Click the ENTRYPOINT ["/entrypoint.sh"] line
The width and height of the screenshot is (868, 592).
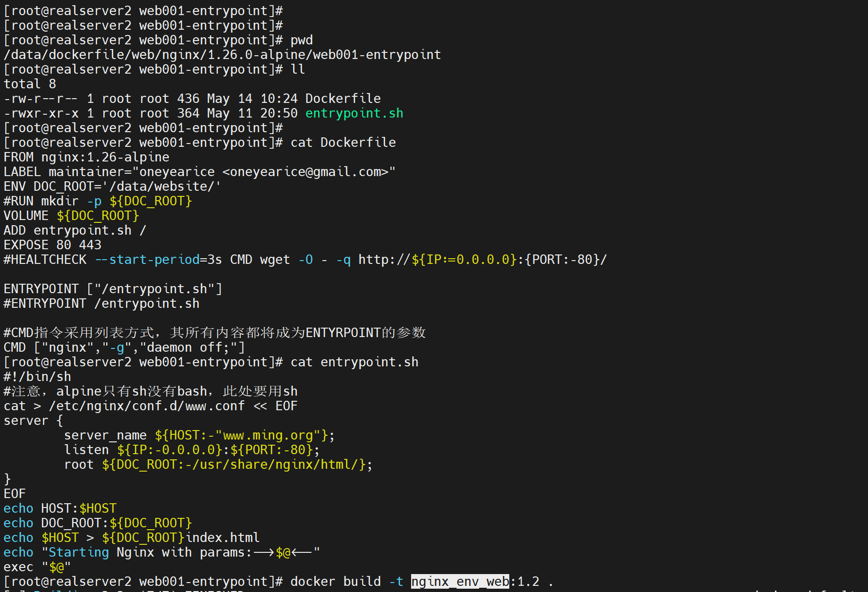click(x=112, y=288)
